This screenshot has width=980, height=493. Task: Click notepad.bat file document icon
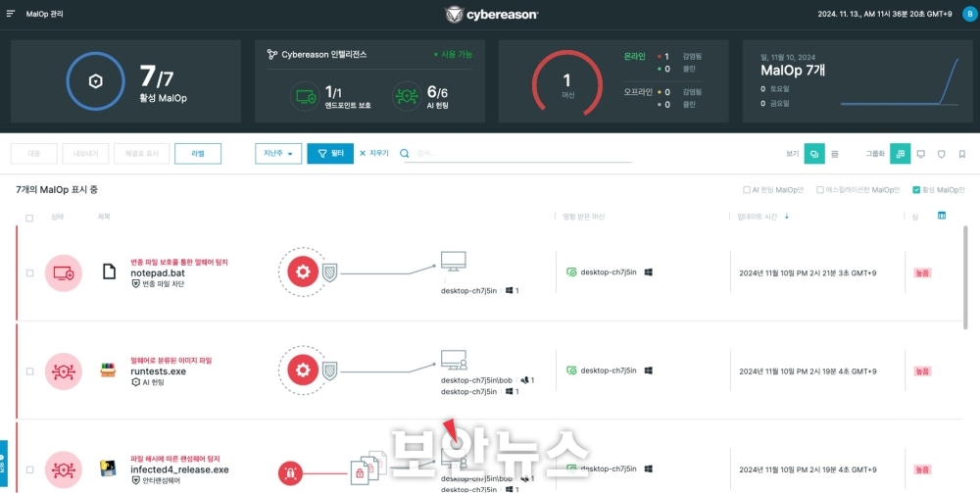(x=110, y=271)
